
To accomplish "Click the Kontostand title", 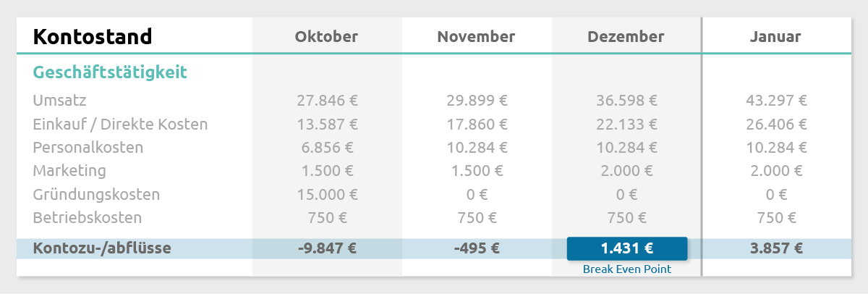I will [93, 36].
